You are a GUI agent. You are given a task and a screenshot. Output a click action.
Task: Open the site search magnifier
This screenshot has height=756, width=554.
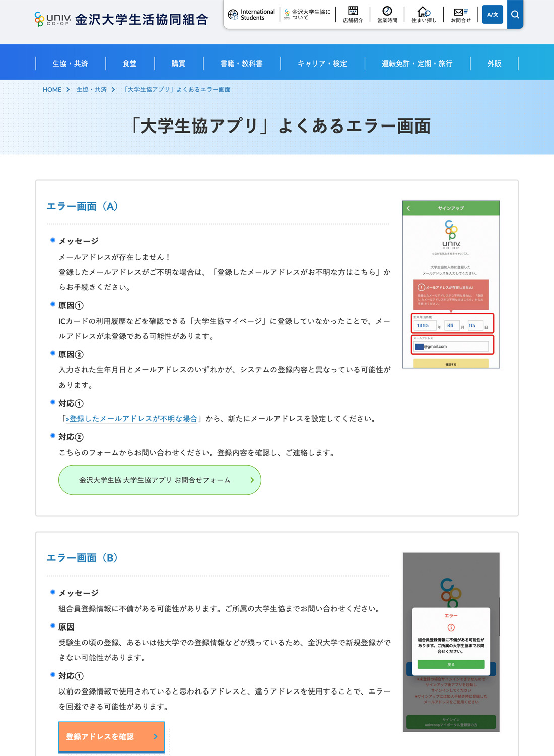coord(515,14)
